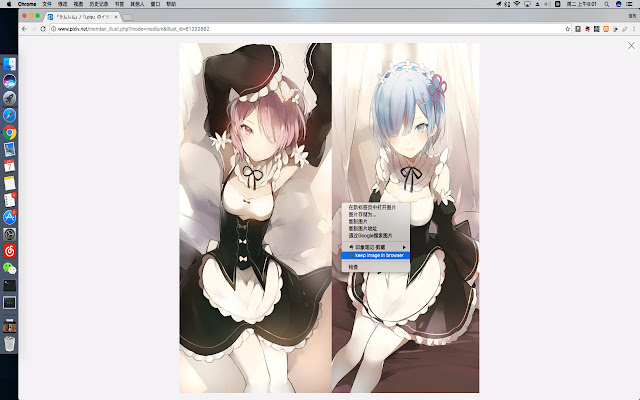Click the pixiv URL in the address bar
Screen dimensions: 640x400
click(x=133, y=29)
